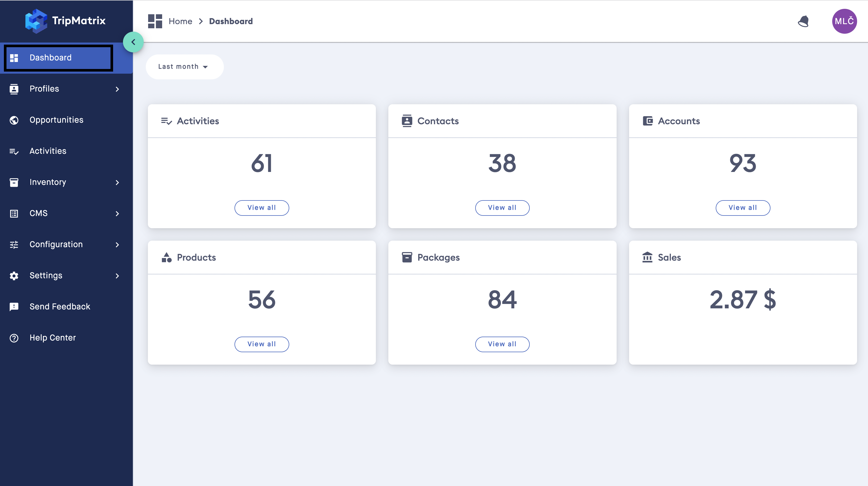Click View all under Contacts

(x=502, y=207)
